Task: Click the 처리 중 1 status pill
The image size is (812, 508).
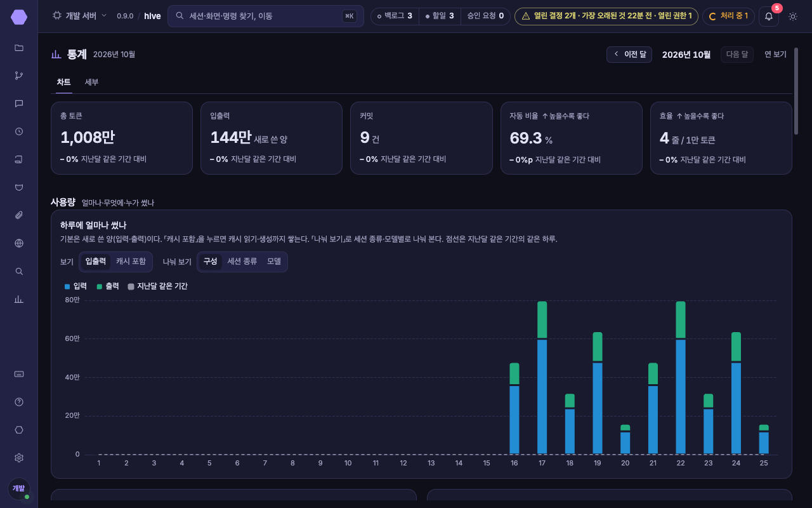Action: [x=728, y=16]
